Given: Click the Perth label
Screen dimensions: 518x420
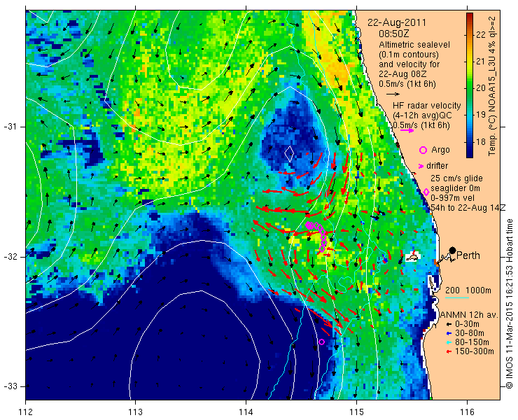Looking at the screenshot, I should tap(468, 255).
